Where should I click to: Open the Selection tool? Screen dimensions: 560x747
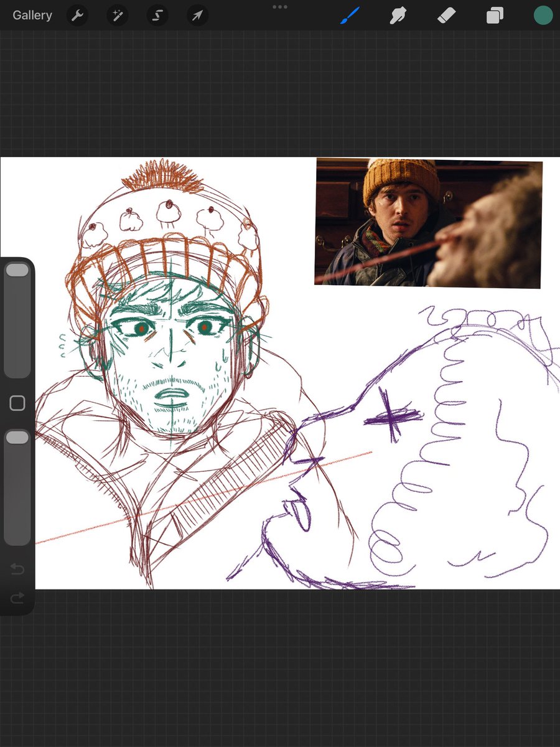click(157, 16)
